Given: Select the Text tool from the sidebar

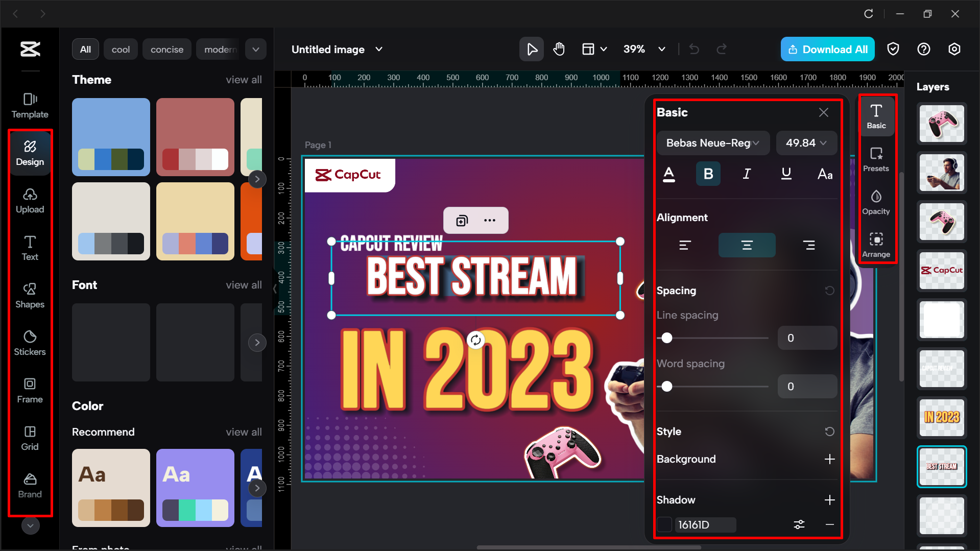Looking at the screenshot, I should click(30, 248).
